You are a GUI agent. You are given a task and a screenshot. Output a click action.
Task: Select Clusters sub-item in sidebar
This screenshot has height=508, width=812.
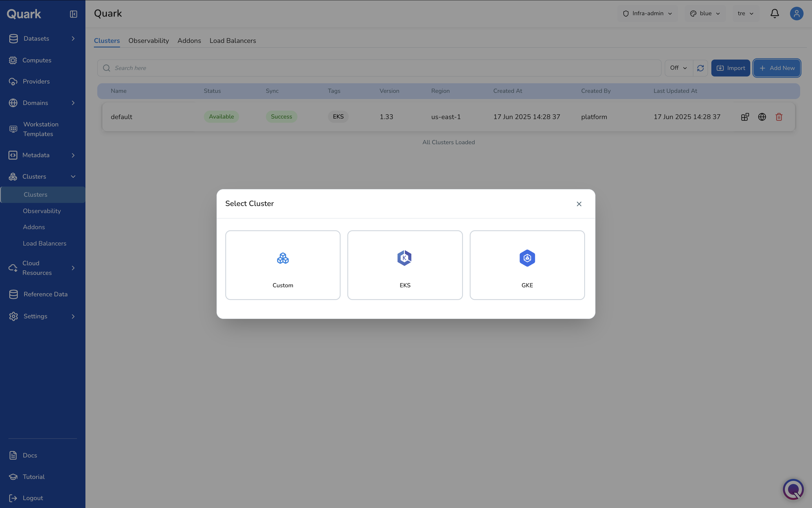tap(43, 195)
